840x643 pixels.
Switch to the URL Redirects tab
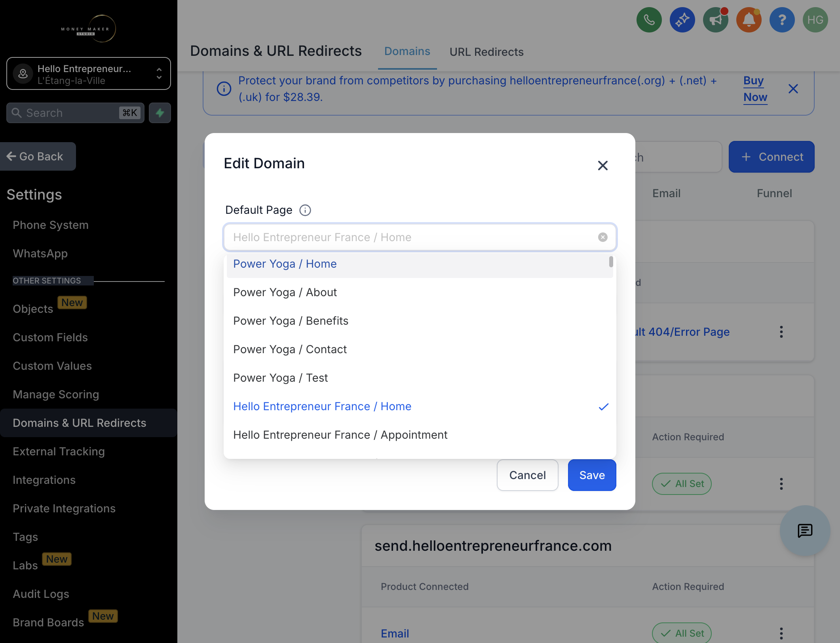(x=487, y=52)
